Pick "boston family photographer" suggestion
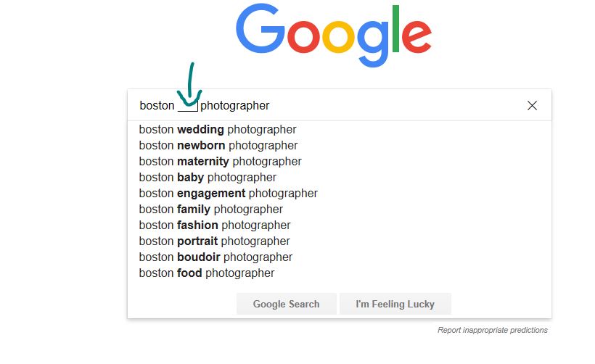The height and width of the screenshot is (364, 595). point(340,209)
